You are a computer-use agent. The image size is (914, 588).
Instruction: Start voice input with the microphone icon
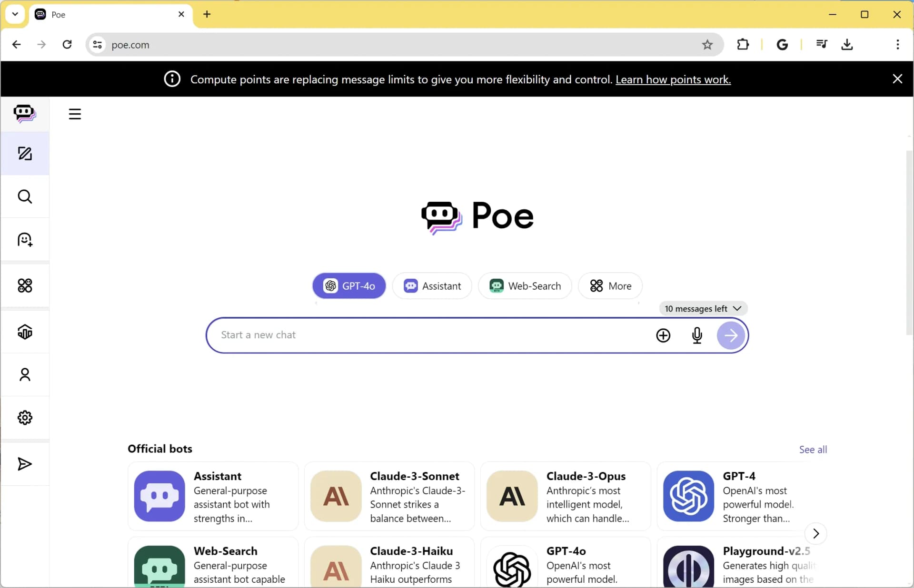(x=697, y=335)
